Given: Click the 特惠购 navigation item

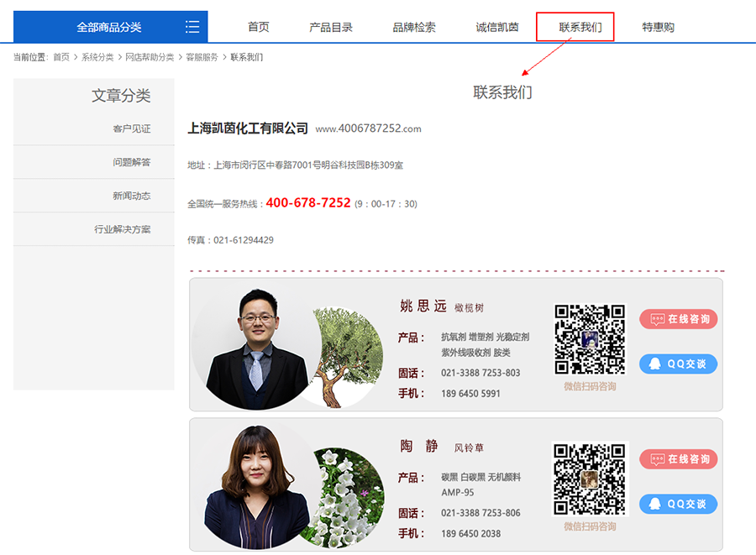Looking at the screenshot, I should (658, 27).
